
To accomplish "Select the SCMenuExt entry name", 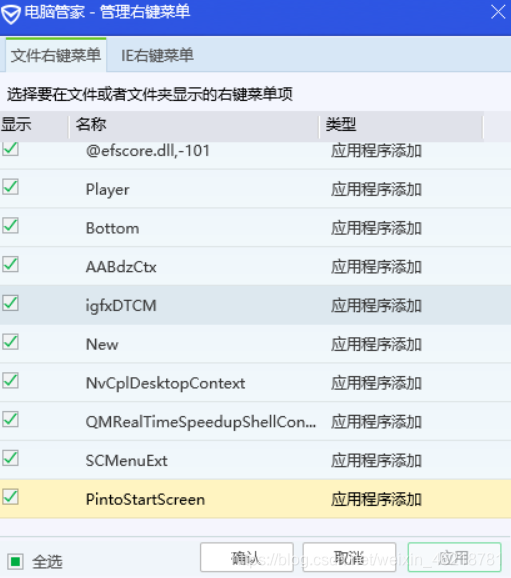I will pyautogui.click(x=126, y=461).
